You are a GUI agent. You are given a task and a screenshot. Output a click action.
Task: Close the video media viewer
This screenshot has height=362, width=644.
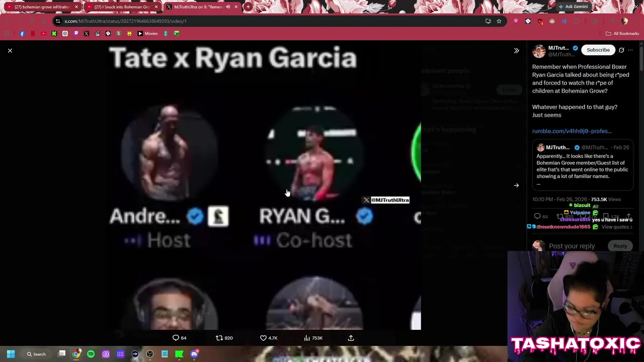pyautogui.click(x=10, y=51)
